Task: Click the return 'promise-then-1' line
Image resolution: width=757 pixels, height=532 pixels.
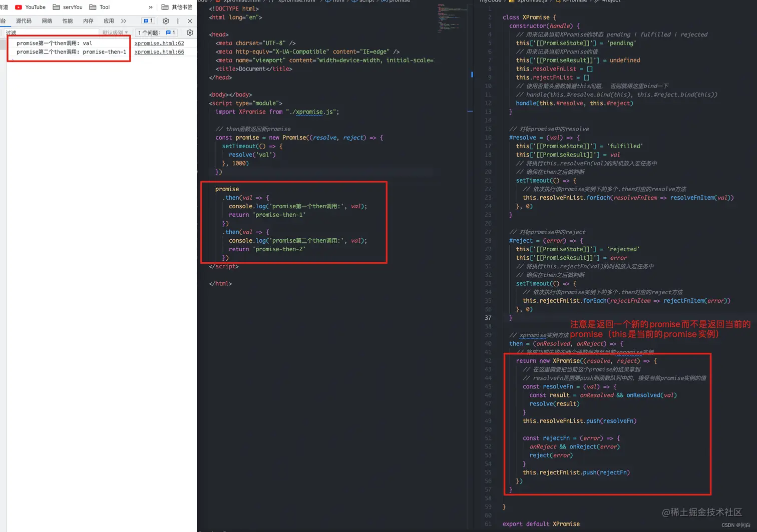Action: pos(267,215)
